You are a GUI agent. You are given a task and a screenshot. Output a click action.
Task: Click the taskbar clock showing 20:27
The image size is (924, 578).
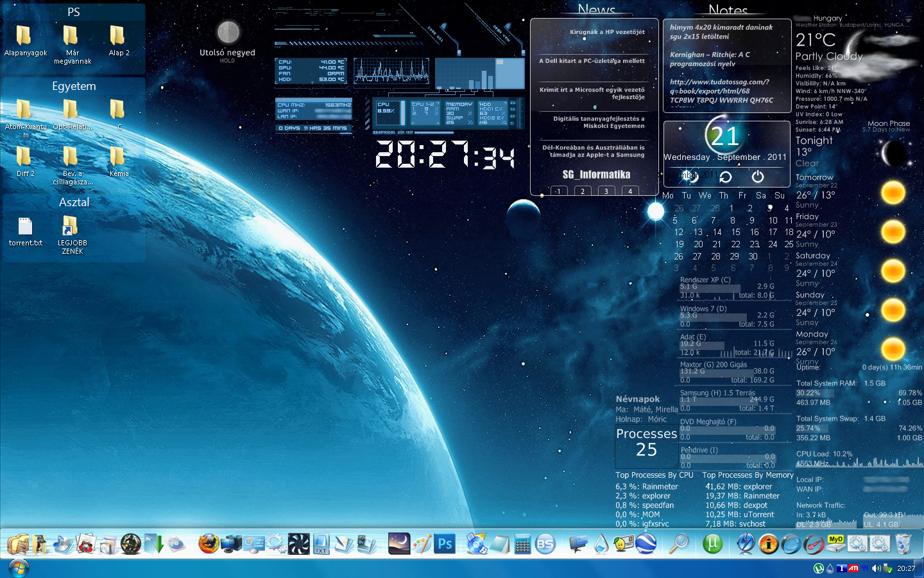[x=906, y=568]
